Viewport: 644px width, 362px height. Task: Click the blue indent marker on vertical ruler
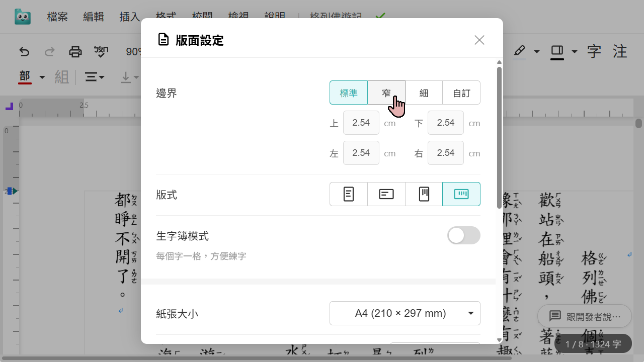(x=10, y=191)
